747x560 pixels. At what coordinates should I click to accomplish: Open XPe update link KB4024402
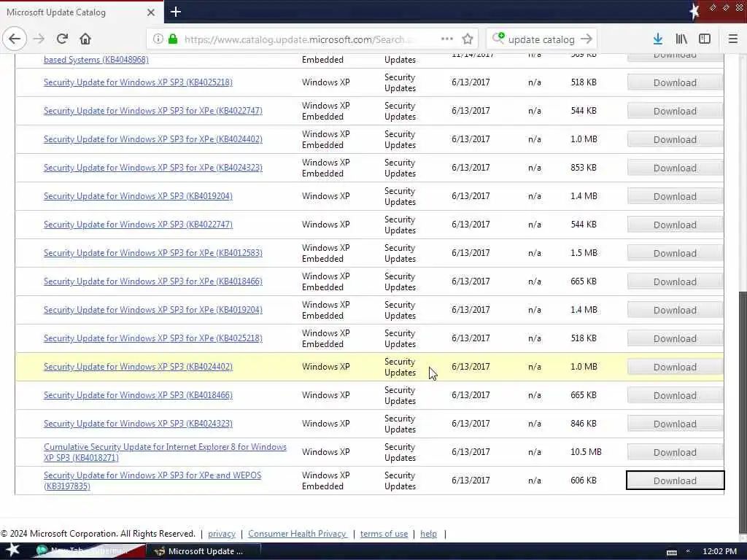point(153,139)
